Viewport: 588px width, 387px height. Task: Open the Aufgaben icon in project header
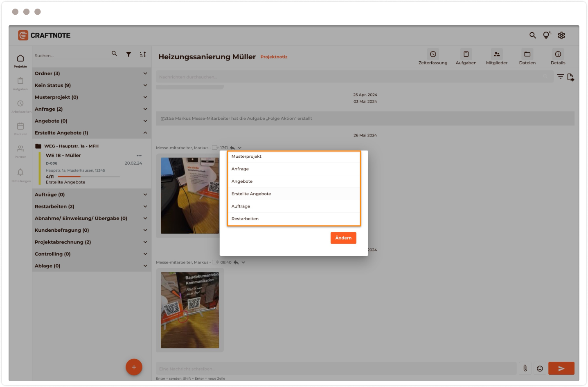tap(466, 54)
